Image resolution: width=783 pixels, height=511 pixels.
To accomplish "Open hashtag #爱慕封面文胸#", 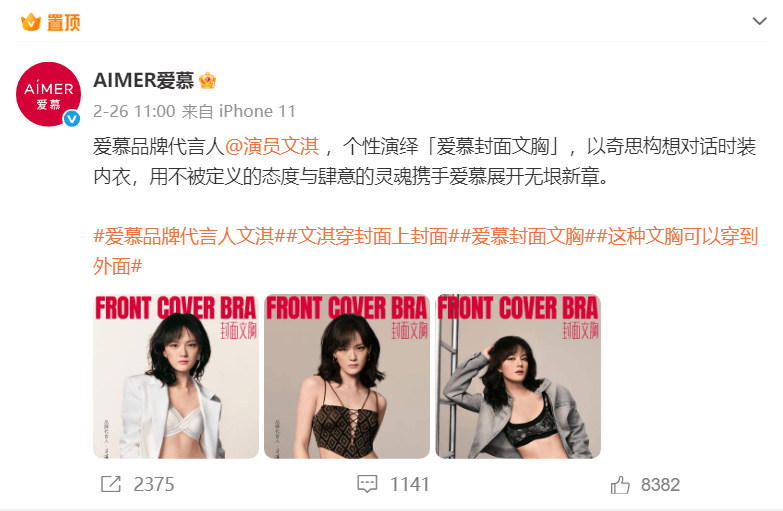I will pos(527,236).
